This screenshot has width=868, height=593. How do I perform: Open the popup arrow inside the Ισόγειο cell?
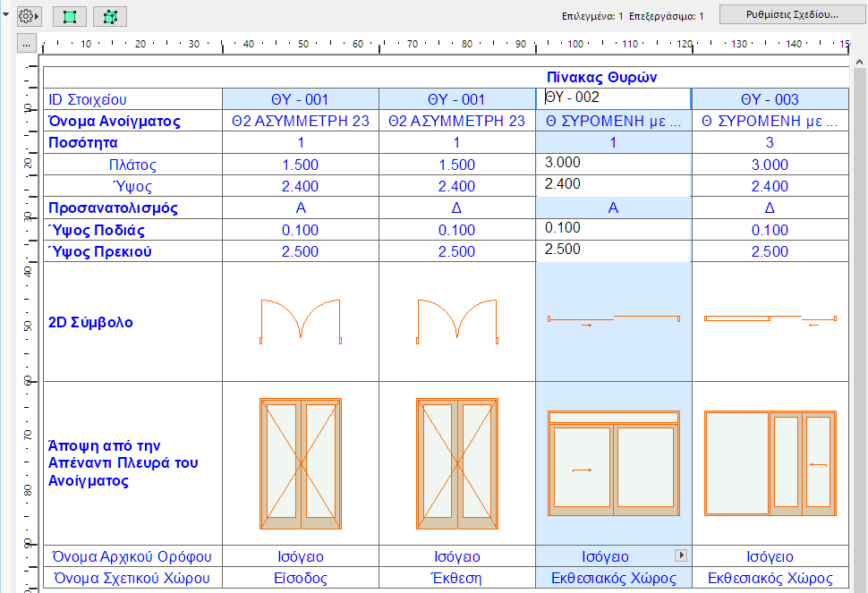pos(681,555)
